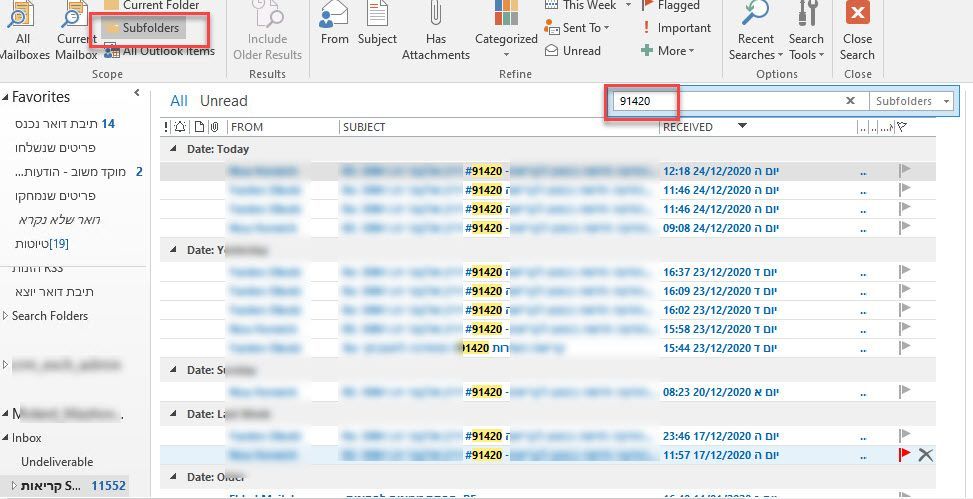The height and width of the screenshot is (499, 973).
Task: Open the פריטים שנשלחו folder
Action: tap(55, 148)
